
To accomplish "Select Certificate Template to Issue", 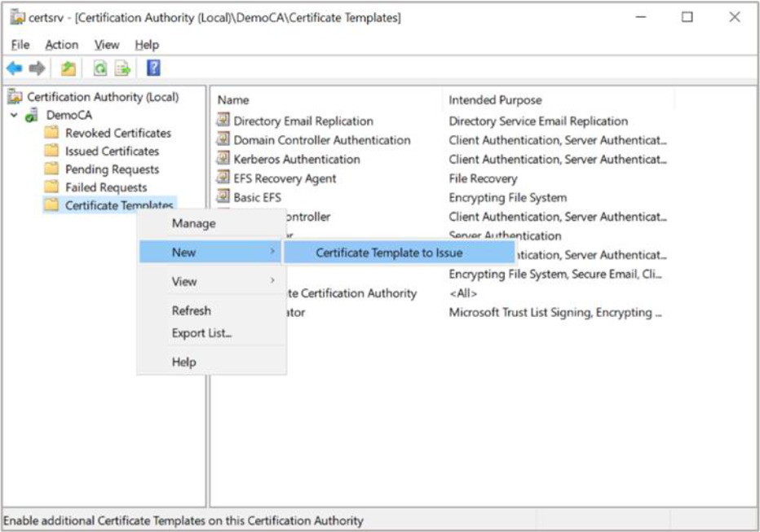I will (x=389, y=253).
